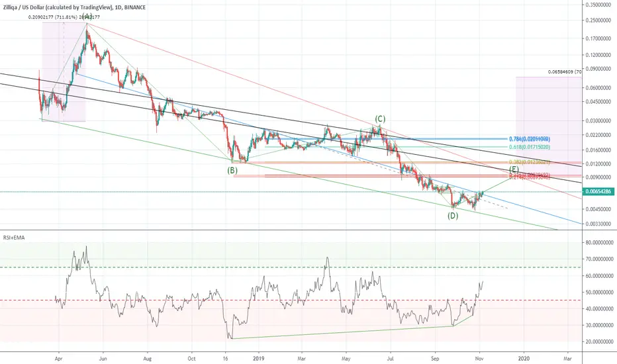Screen dimensions: 617x364
Task: Click 0.12000000 on the price axis
Action: (x=598, y=55)
